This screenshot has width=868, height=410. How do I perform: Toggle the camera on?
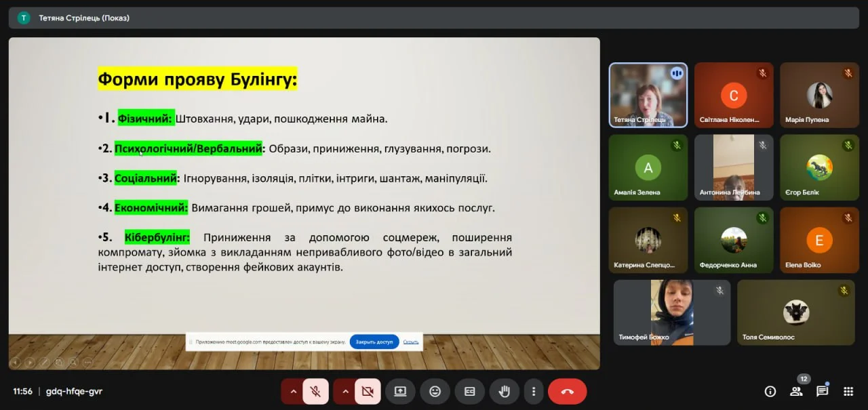(x=368, y=391)
